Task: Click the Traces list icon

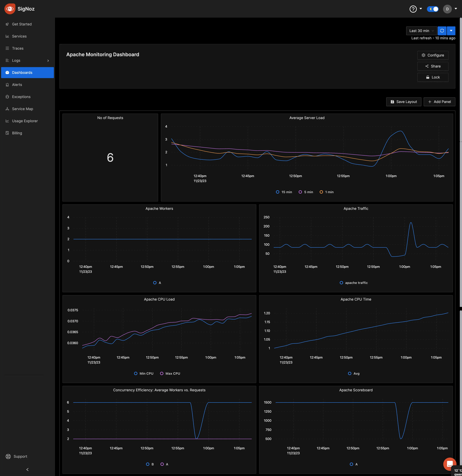Action: [7, 48]
